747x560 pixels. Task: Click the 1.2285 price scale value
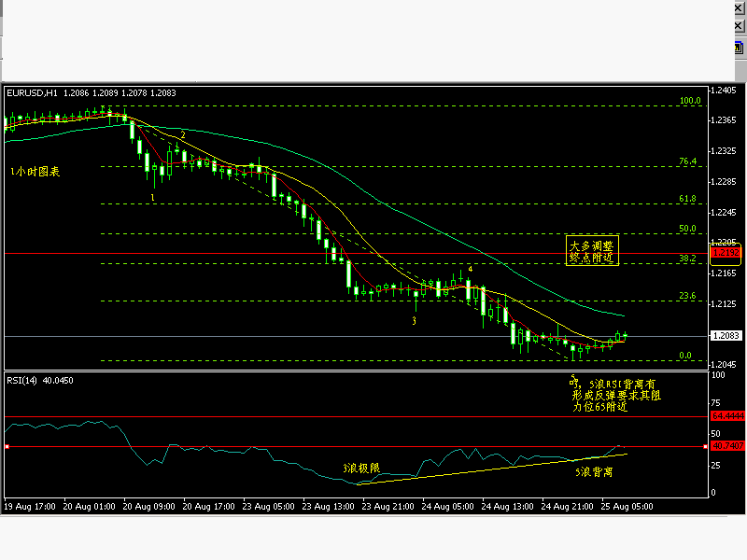pyautogui.click(x=723, y=182)
